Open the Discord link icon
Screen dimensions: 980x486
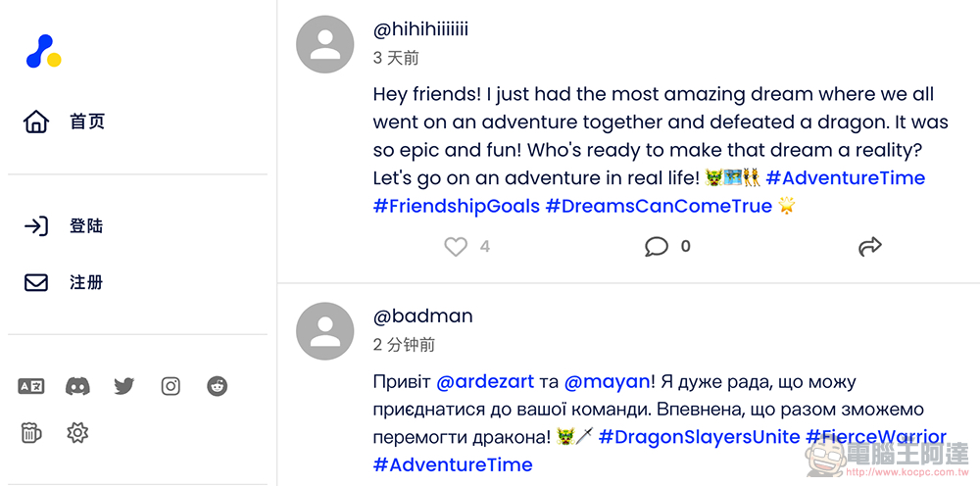pyautogui.click(x=77, y=386)
